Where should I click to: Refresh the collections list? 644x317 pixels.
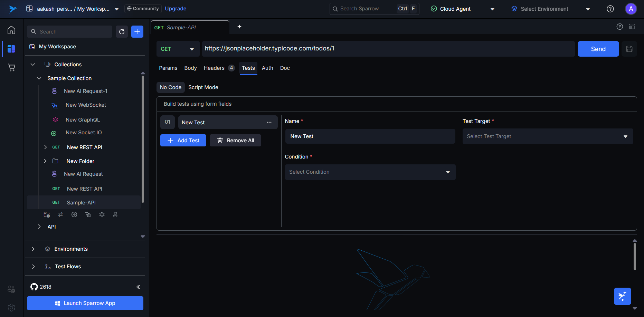(x=122, y=32)
